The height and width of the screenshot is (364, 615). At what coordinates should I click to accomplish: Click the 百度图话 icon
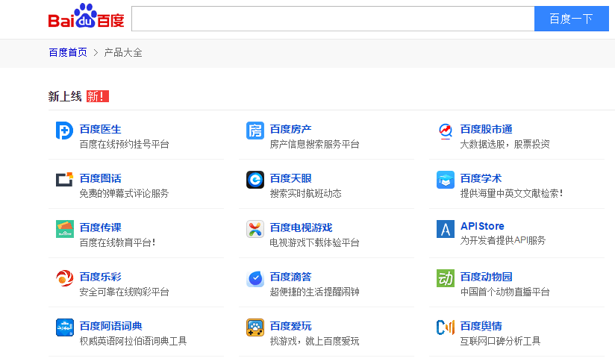(x=64, y=180)
